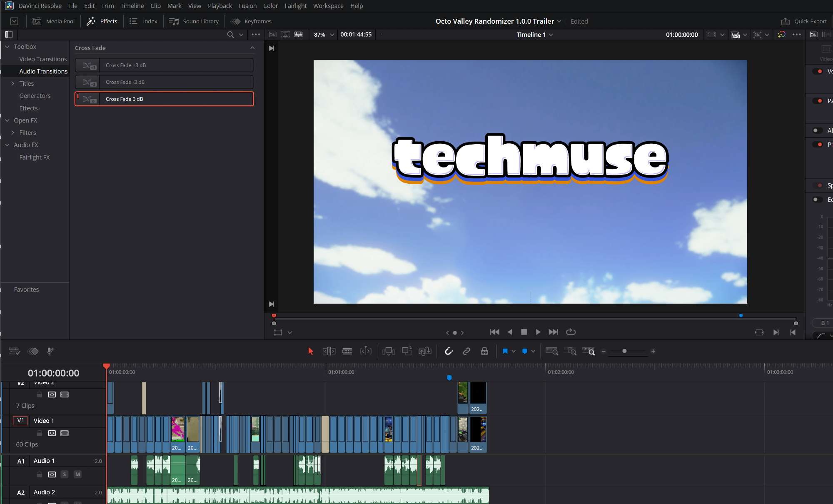The width and height of the screenshot is (833, 504).
Task: Mute the Audio 1 track
Action: (x=77, y=474)
